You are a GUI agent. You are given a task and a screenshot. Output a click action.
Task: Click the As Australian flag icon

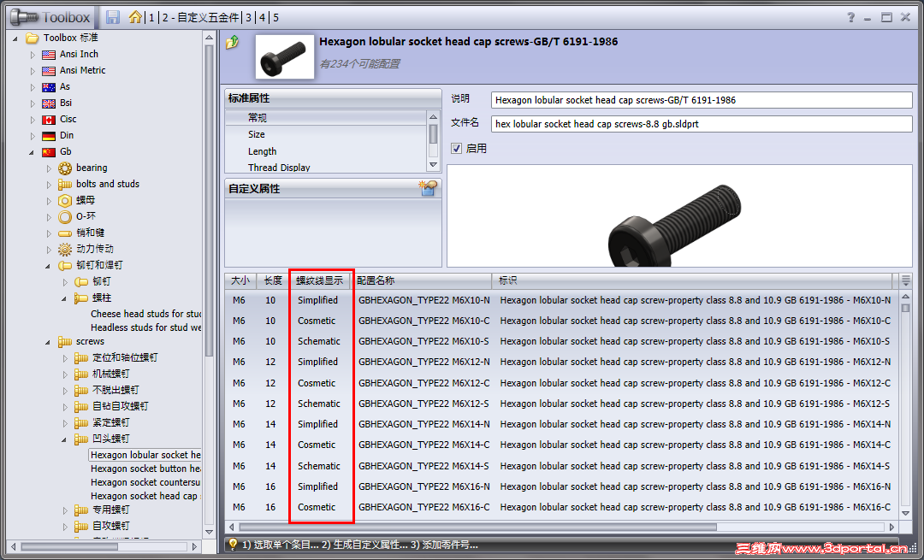[49, 87]
